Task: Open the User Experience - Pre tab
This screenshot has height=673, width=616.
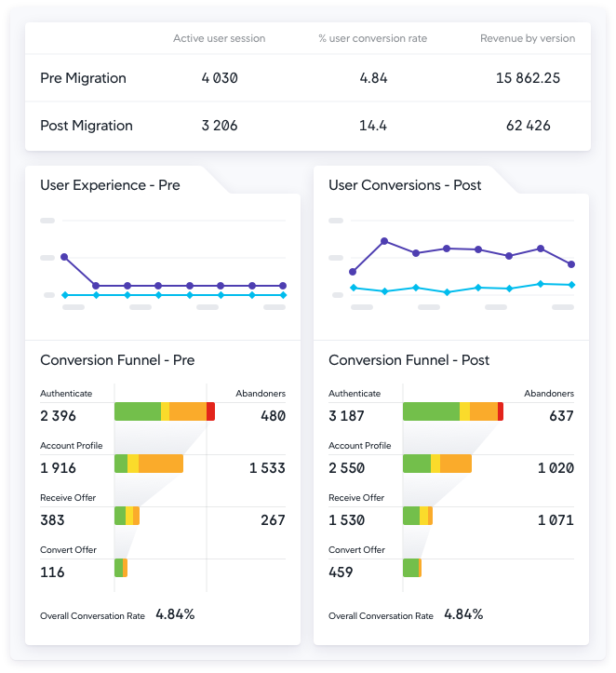Action: 110,185
